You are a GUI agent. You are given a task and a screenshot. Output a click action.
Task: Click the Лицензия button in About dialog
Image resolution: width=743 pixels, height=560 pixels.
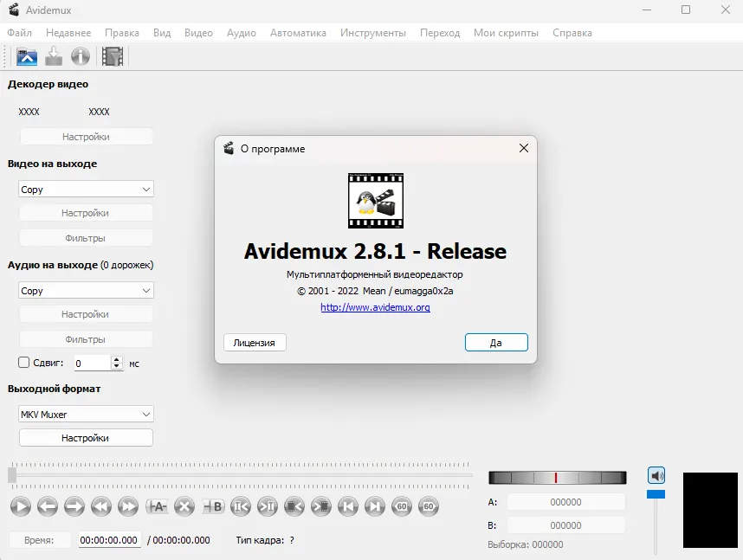click(x=255, y=343)
